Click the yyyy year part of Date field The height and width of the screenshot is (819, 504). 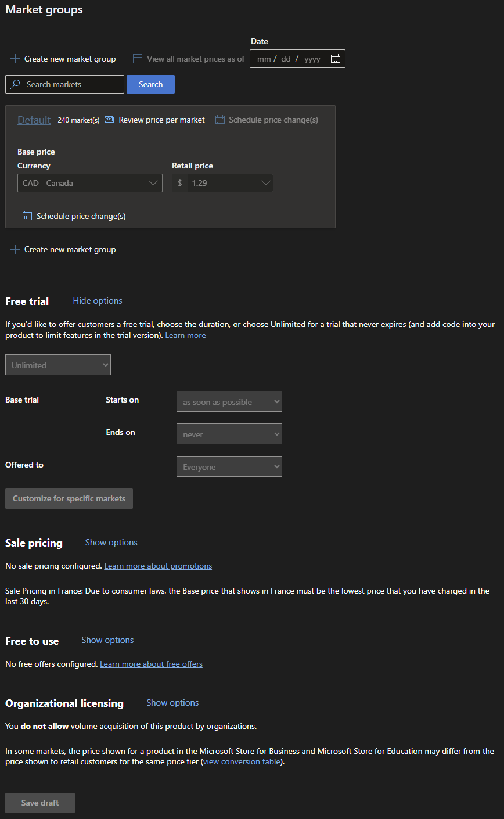tap(312, 59)
